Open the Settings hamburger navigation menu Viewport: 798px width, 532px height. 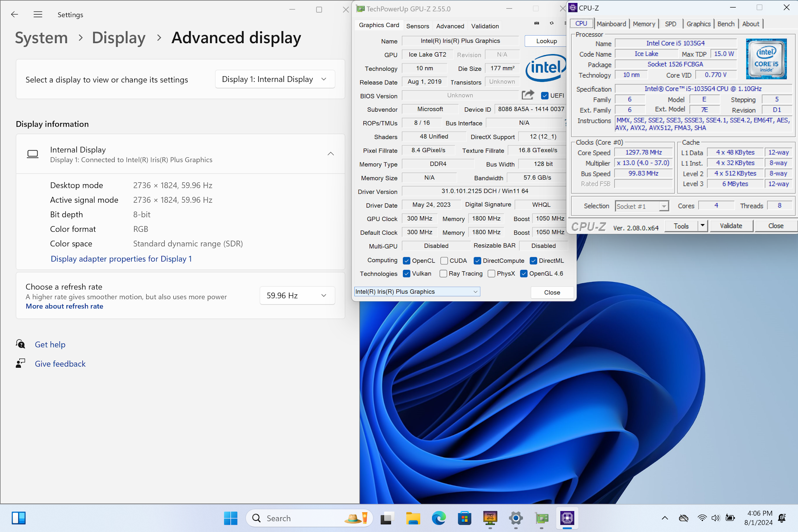pos(38,15)
